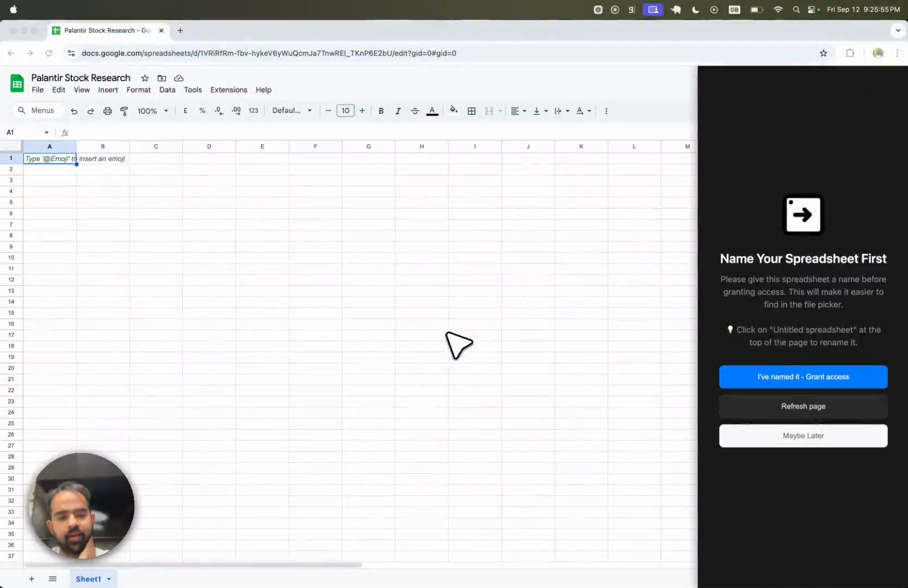Click the add new sheet plus icon
The image size is (908, 588).
(32, 579)
